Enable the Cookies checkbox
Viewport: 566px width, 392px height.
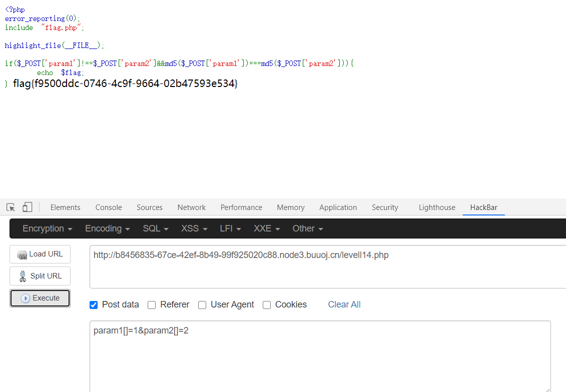coord(267,304)
